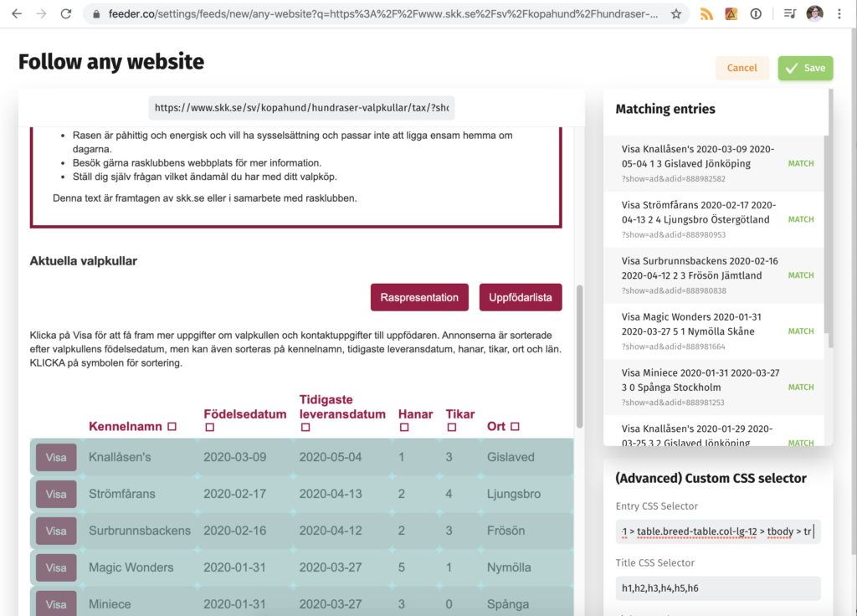Select matching entry Miniece Spånga Stockholm
This screenshot has width=857, height=616.
(x=714, y=387)
